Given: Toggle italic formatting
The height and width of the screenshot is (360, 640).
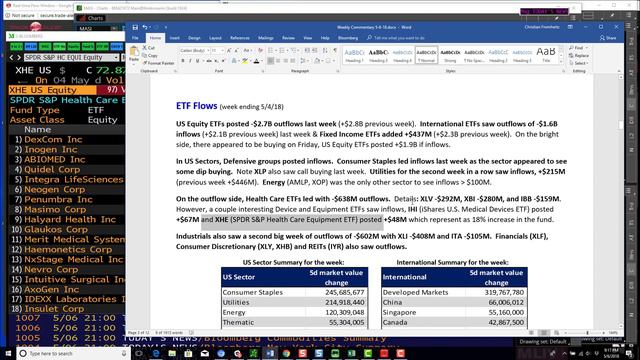Looking at the screenshot, I should click(190, 61).
